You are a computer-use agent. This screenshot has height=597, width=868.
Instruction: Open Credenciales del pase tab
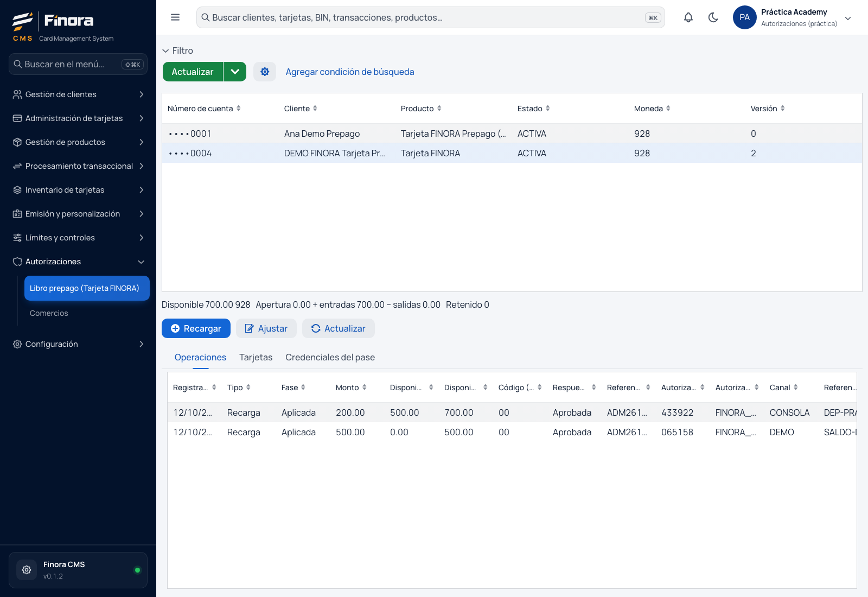(x=330, y=357)
